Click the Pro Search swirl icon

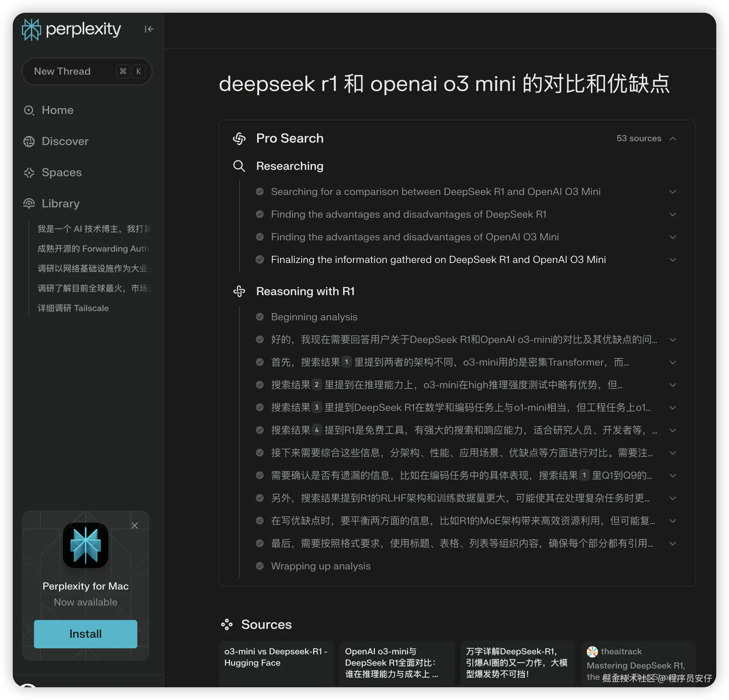pos(239,138)
